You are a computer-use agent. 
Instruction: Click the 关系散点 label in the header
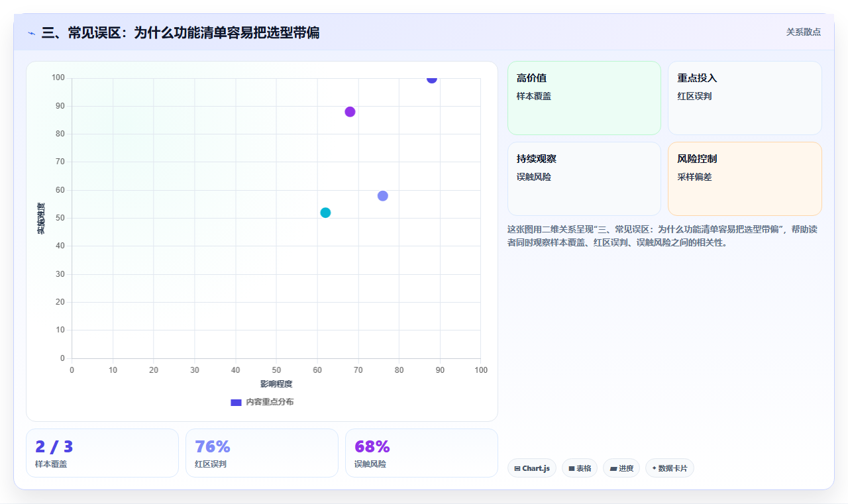804,32
